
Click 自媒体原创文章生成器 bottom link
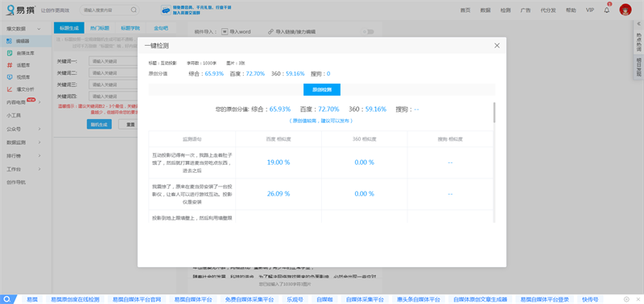(x=480, y=299)
